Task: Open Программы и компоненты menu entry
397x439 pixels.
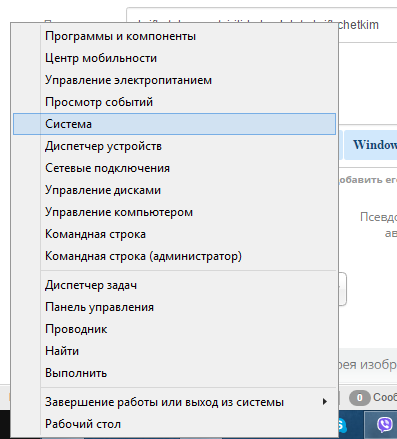Action: coord(174,36)
